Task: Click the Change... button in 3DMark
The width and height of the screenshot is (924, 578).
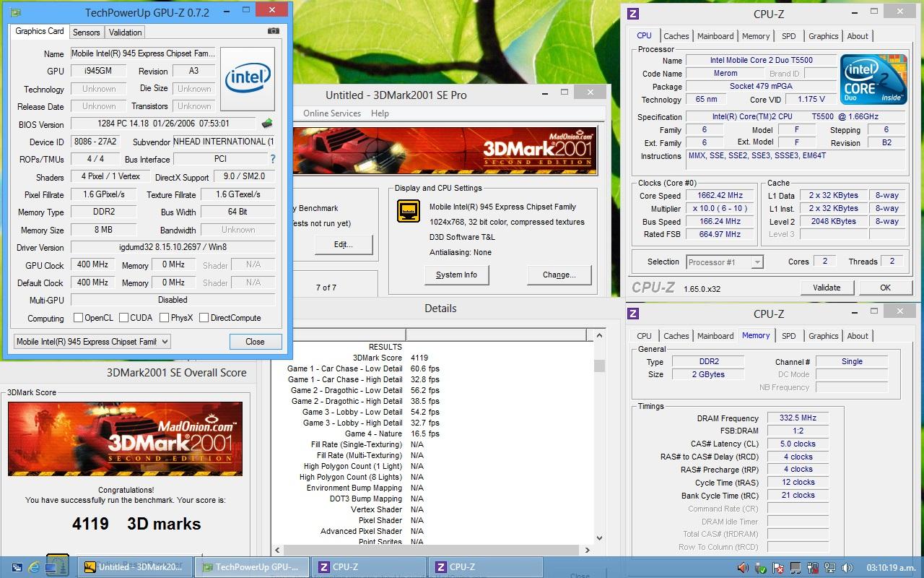Action: pos(559,275)
